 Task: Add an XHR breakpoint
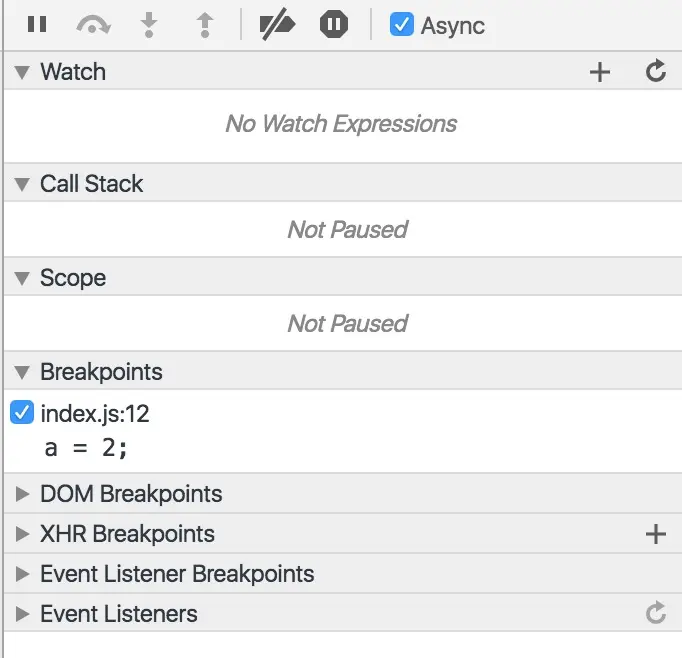click(x=655, y=534)
